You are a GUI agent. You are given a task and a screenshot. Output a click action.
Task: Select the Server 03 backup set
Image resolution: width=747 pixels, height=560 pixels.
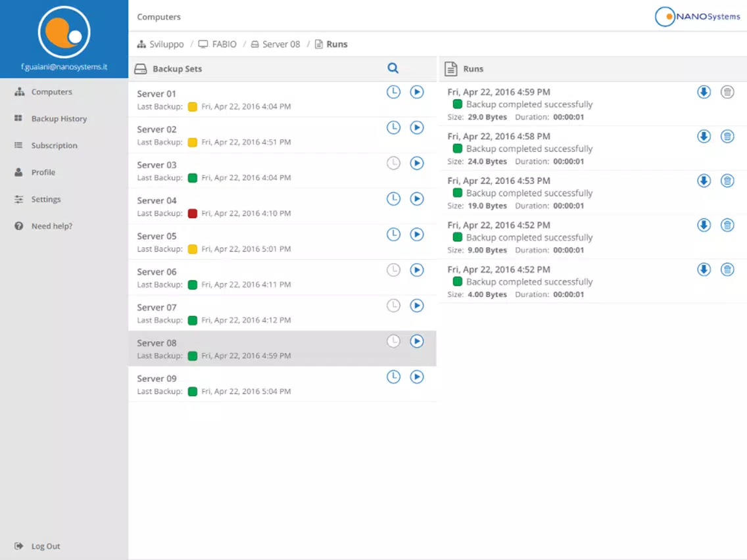(282, 171)
